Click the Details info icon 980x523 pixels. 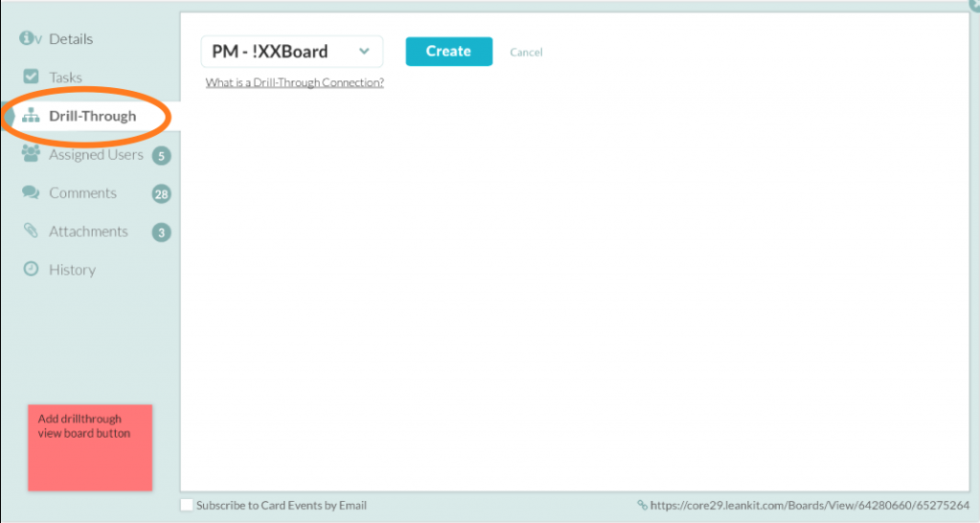pos(27,38)
